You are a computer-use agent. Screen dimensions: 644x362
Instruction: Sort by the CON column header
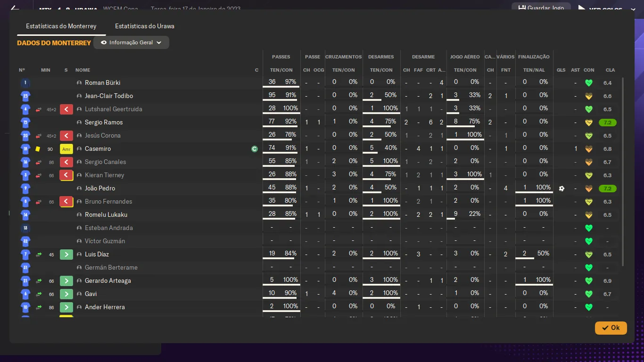click(589, 70)
